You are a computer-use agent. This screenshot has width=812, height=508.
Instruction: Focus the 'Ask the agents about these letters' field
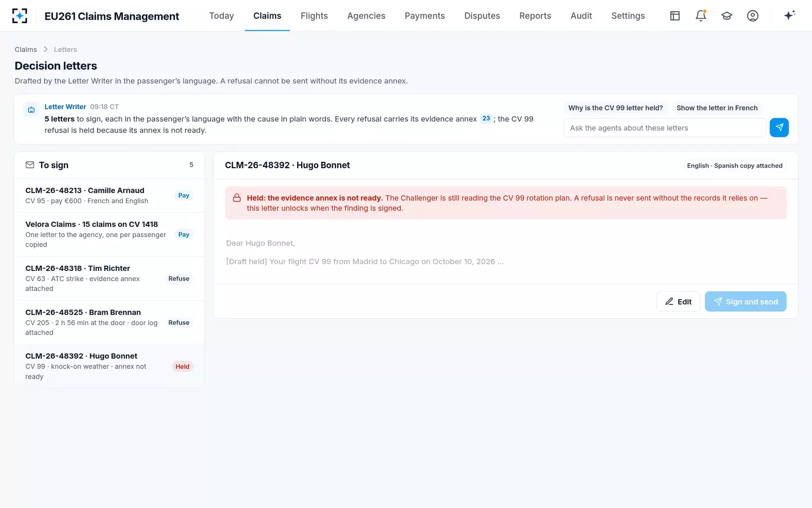click(665, 128)
